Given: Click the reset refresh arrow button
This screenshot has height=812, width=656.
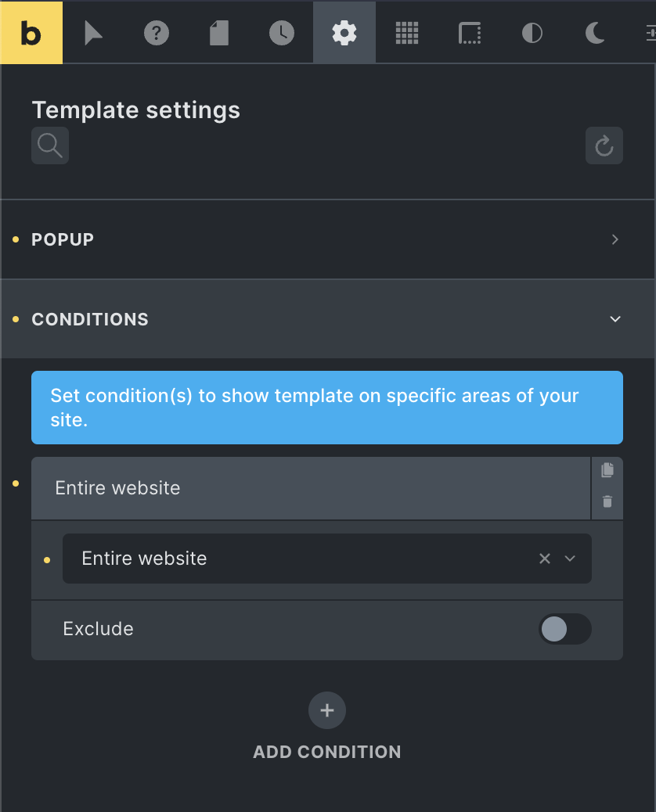Looking at the screenshot, I should 604,146.
